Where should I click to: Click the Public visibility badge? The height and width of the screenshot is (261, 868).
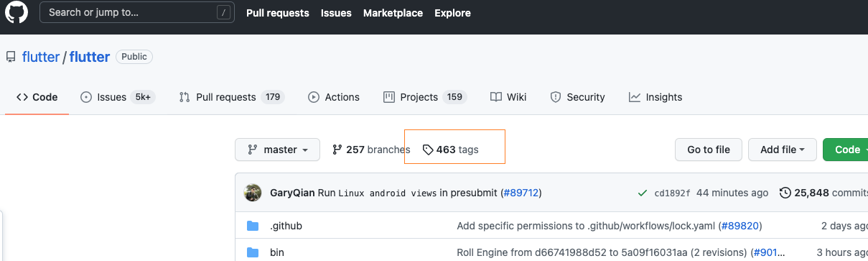(x=134, y=57)
